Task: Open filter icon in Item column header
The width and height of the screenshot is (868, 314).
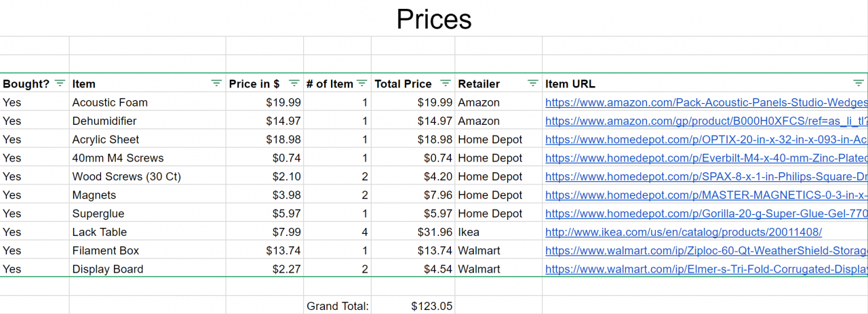Action: (x=216, y=83)
